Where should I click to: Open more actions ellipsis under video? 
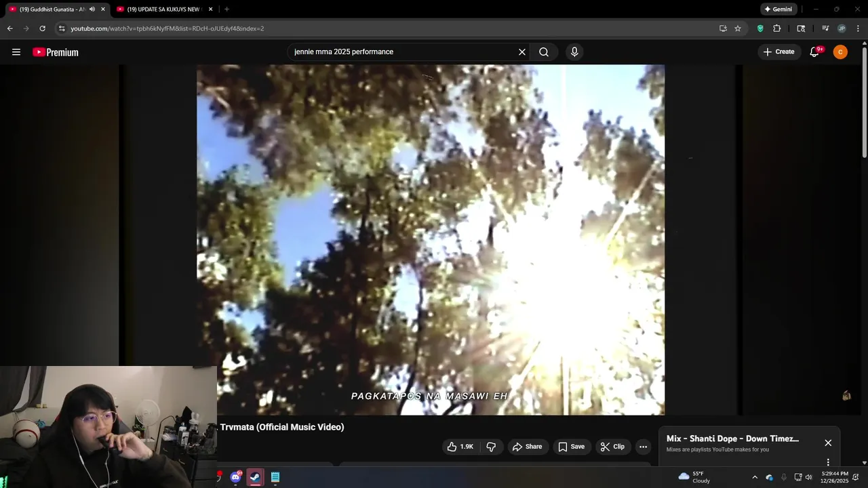tap(643, 447)
